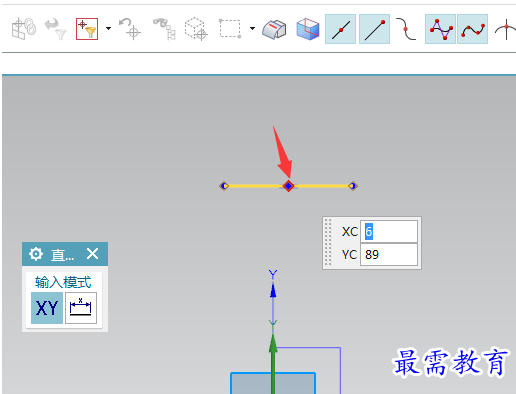Click the dotted grip handle of XC/YC box
Viewport: 516px width, 394px height.
[328, 243]
